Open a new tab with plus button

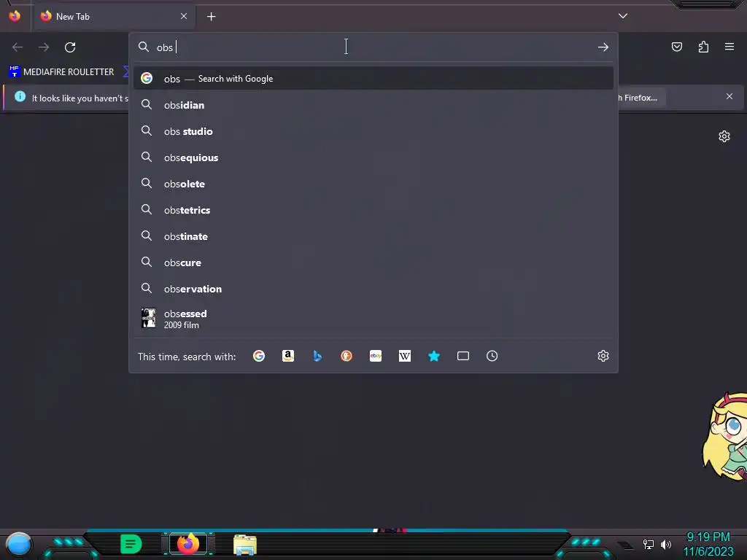(x=211, y=17)
